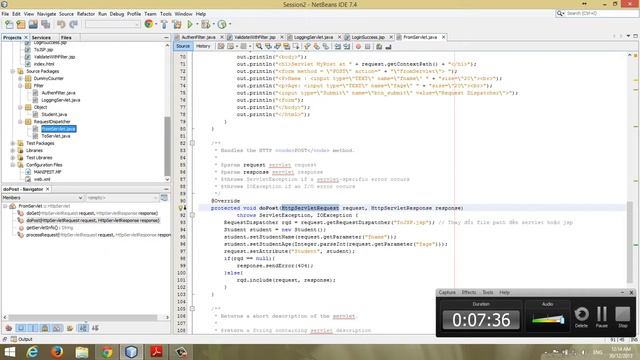640x360 pixels.
Task: Open File Explorer from the taskbar
Action: click(x=82, y=351)
